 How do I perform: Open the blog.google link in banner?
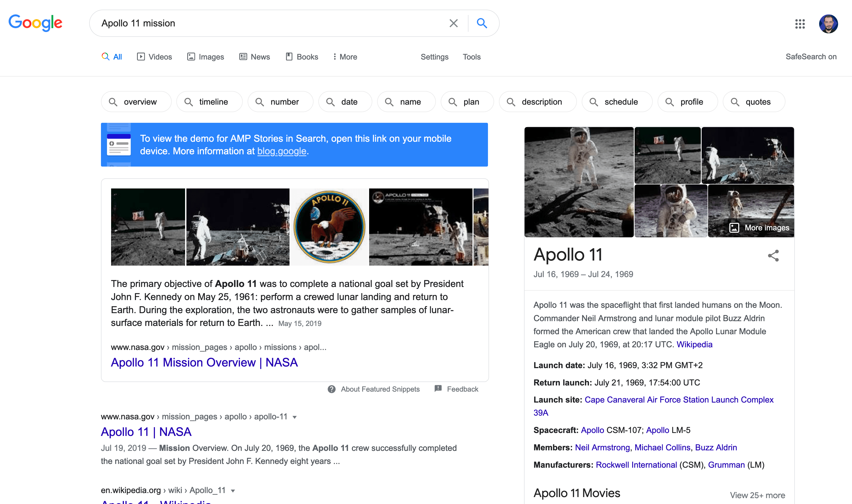point(282,151)
